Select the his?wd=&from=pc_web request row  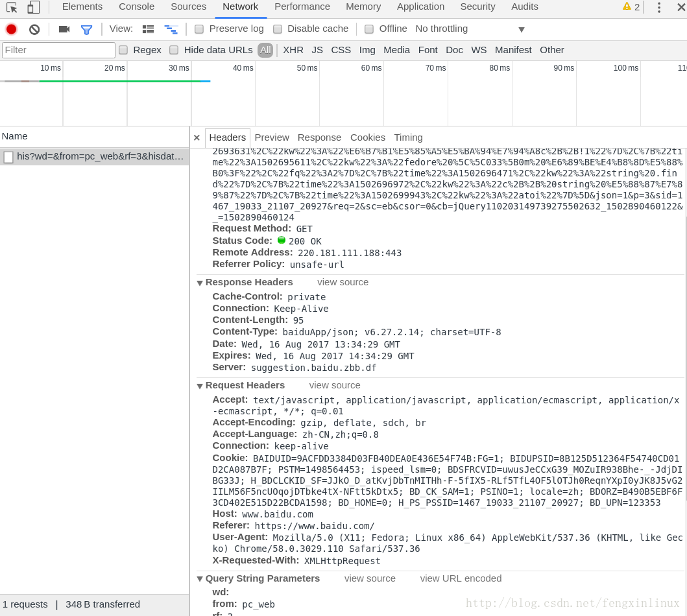point(95,157)
